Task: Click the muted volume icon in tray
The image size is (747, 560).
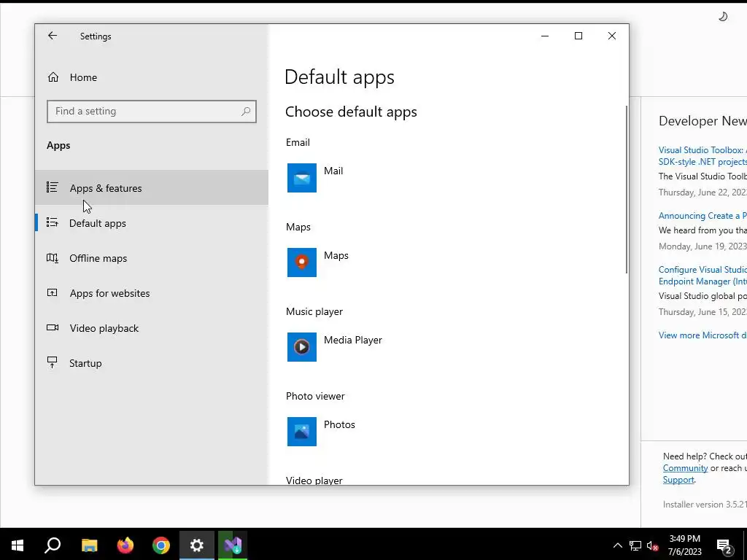Action: point(653,545)
